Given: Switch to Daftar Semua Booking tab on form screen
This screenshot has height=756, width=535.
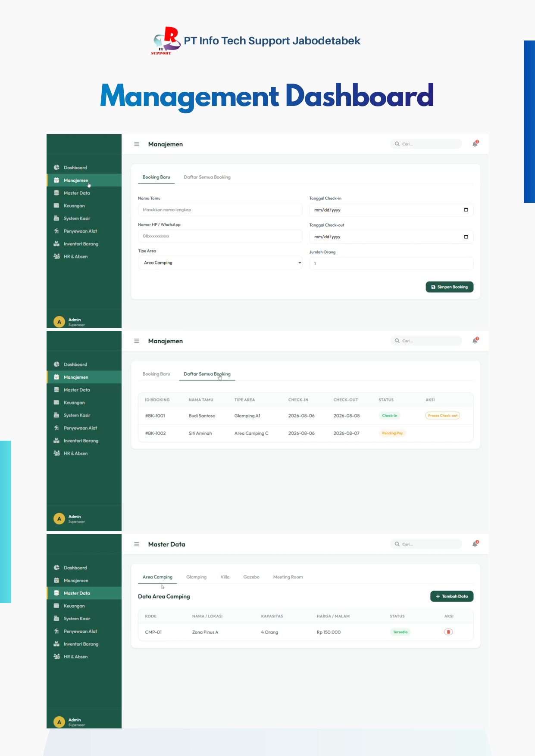Looking at the screenshot, I should click(207, 177).
